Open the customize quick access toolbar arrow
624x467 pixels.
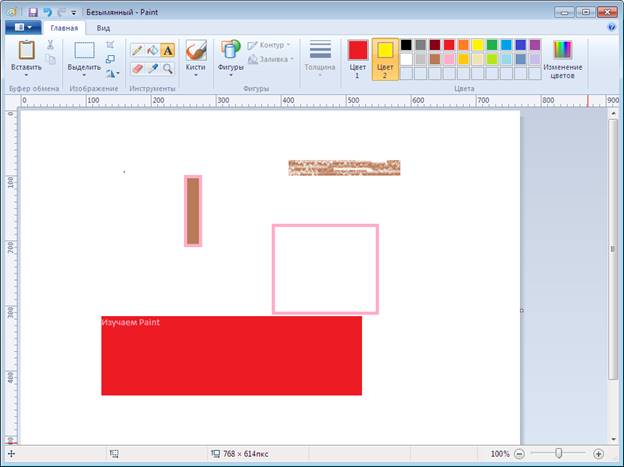click(x=74, y=13)
